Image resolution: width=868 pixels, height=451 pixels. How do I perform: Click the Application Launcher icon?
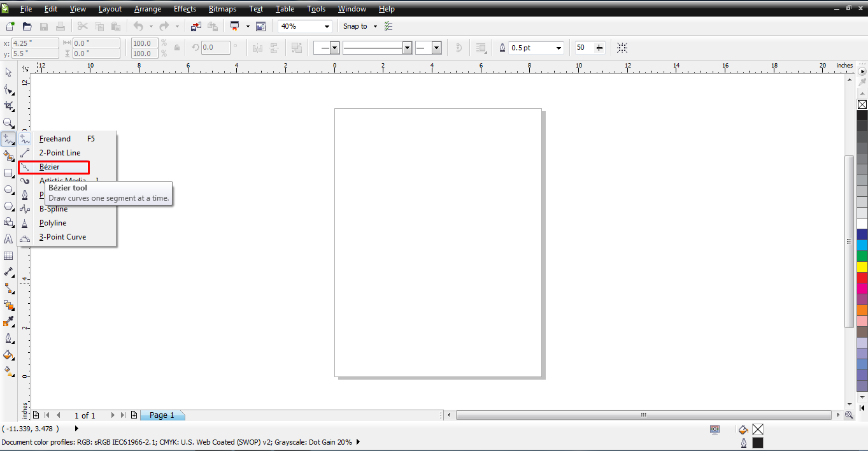pos(234,26)
